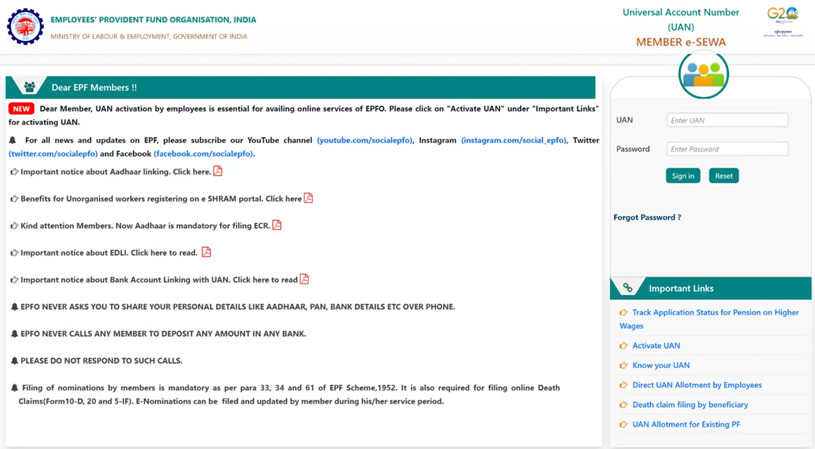Open UAN Allotment for Existing PF link
This screenshot has height=449, width=815.
pos(686,425)
